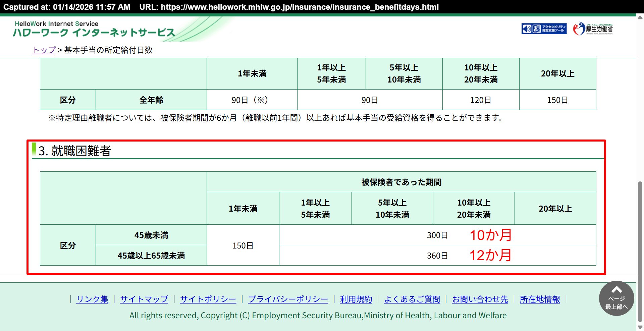Click 1年未満 header in lower table
Image resolution: width=644 pixels, height=331 pixels.
243,208
